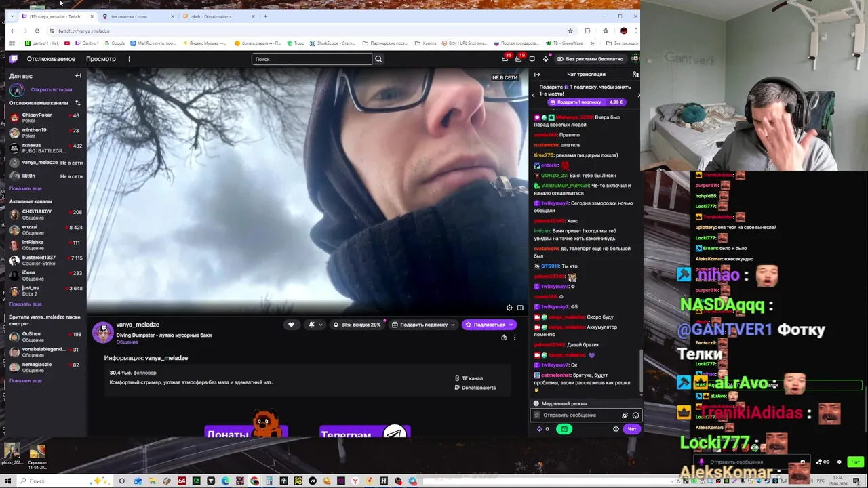Viewport: 868px width, 488px height.
Task: Reload the page in the browser
Action: point(37,30)
